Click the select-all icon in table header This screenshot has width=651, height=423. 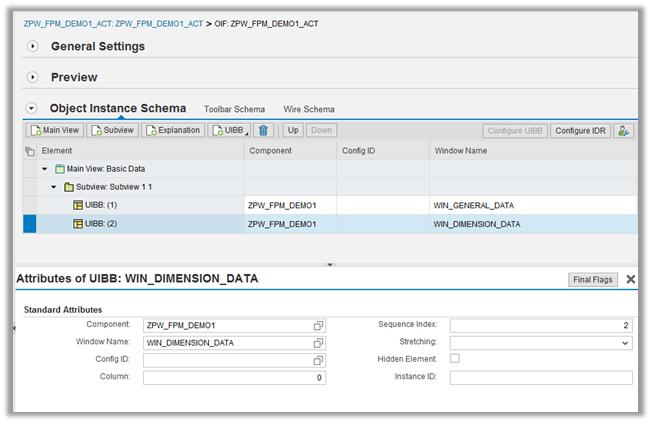tap(30, 151)
